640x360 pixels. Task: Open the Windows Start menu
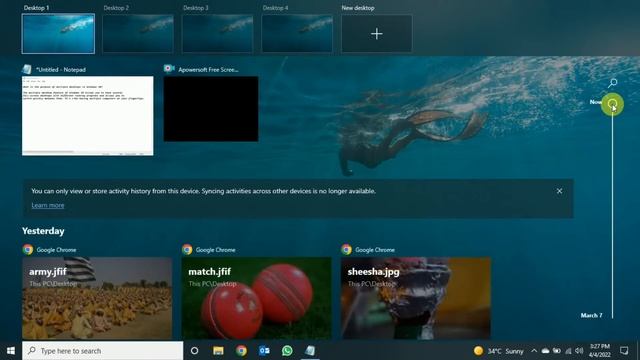pos(11,351)
